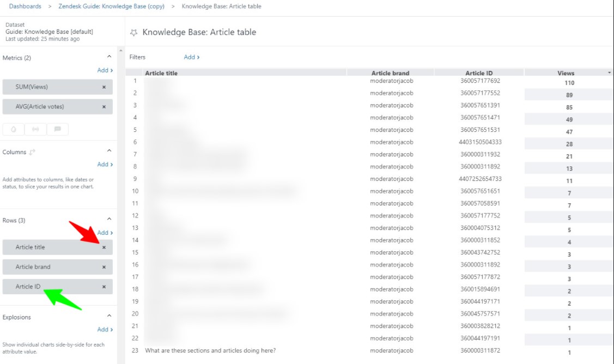Collapse the Explosions panel

point(109,316)
